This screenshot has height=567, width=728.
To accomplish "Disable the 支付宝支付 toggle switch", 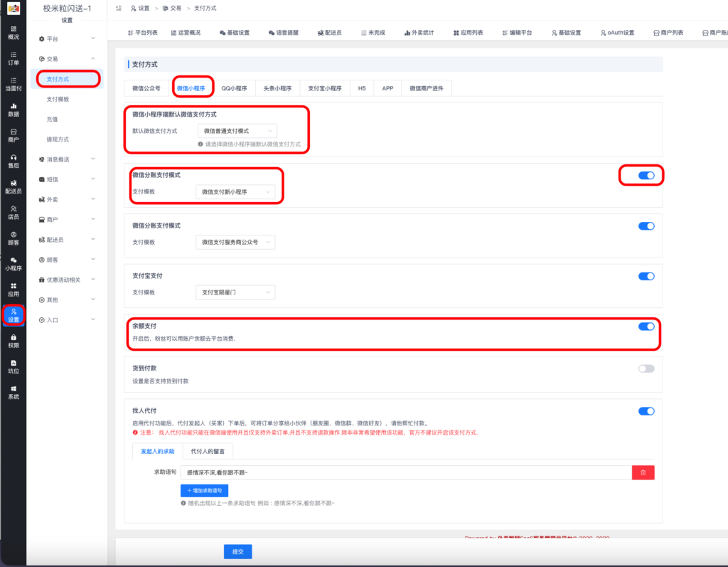I will pyautogui.click(x=646, y=276).
